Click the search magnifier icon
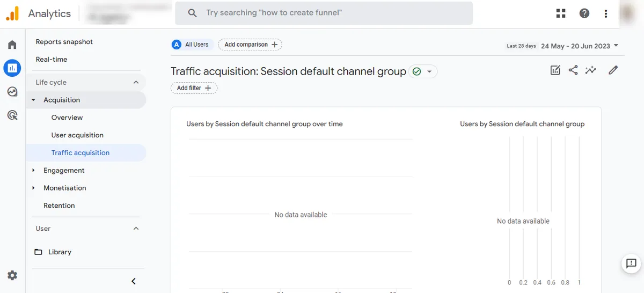Viewport: 644px width, 293px height. point(192,13)
